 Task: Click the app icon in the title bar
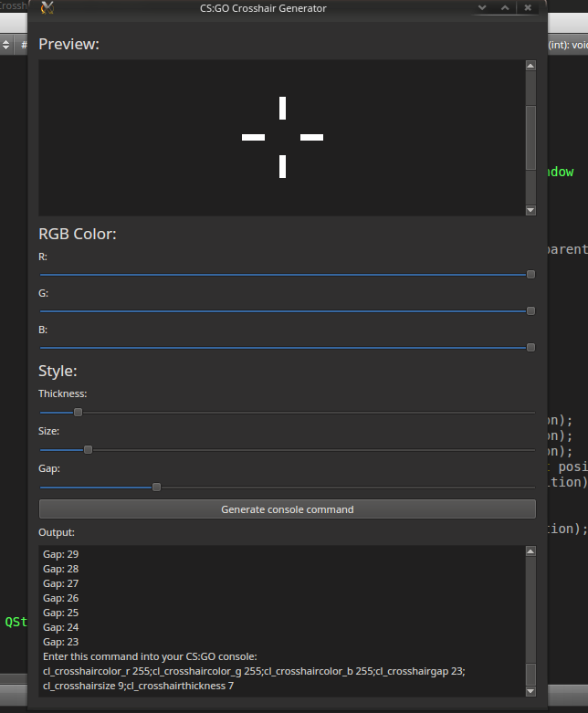click(47, 8)
